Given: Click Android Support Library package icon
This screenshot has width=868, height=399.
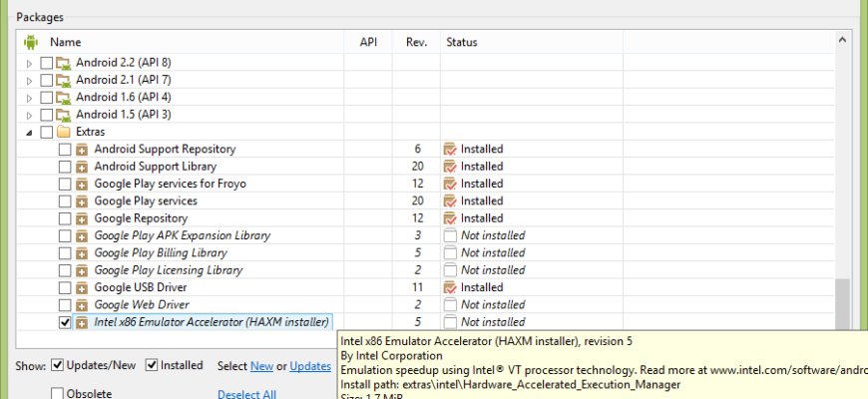Looking at the screenshot, I should (x=82, y=167).
